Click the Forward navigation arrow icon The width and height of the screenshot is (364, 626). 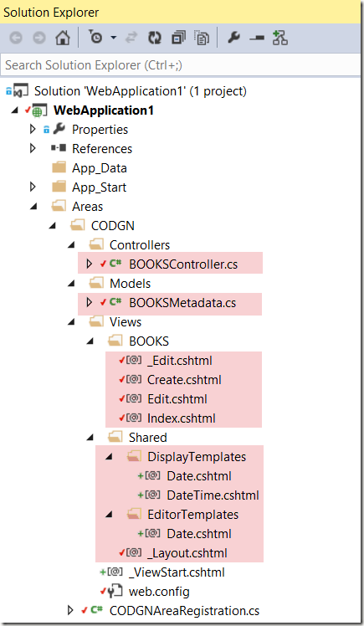(x=39, y=38)
